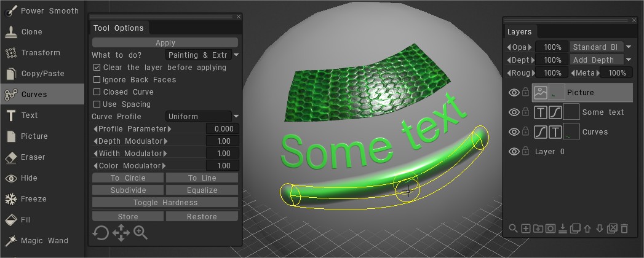Select the Picture tool in the sidebar
The width and height of the screenshot is (644, 258).
[42, 136]
